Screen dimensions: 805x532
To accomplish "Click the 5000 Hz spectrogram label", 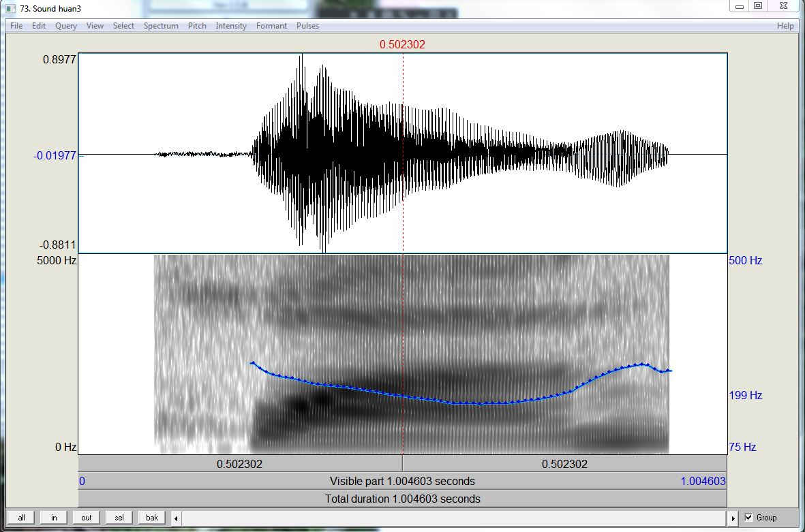I will 57,261.
